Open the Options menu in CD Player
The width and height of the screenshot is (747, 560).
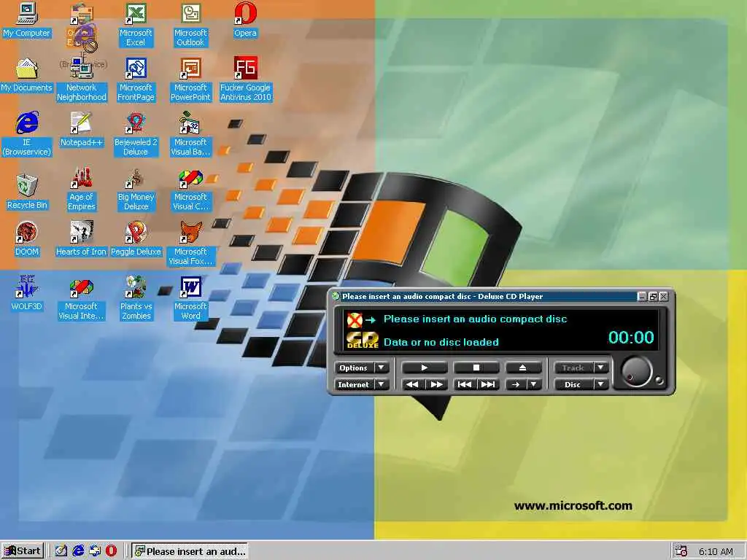[x=362, y=367]
